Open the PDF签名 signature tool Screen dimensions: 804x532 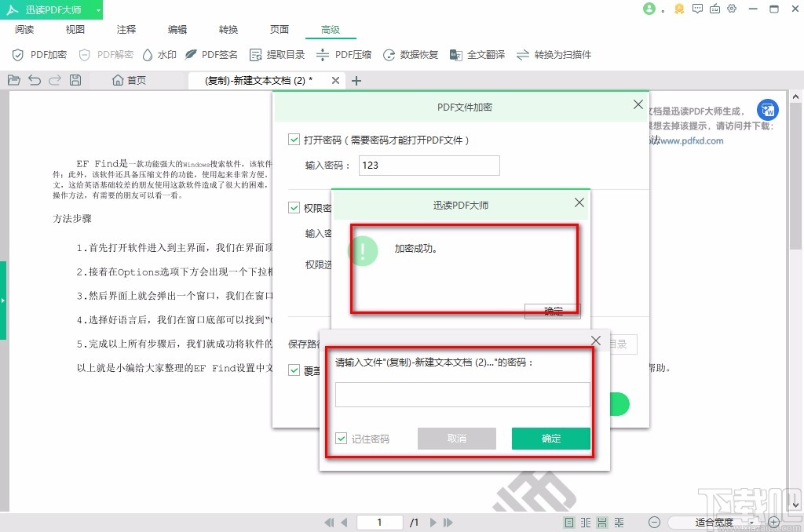[211, 55]
